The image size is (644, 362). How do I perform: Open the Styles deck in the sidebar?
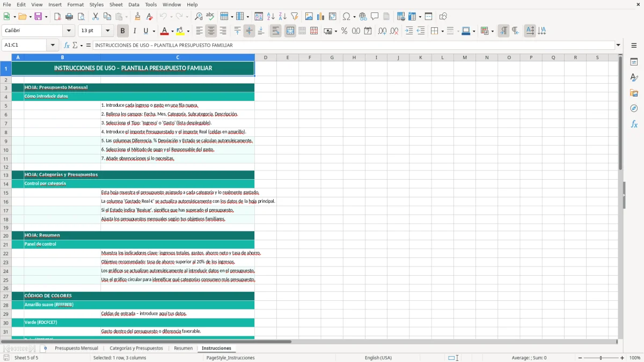[634, 78]
